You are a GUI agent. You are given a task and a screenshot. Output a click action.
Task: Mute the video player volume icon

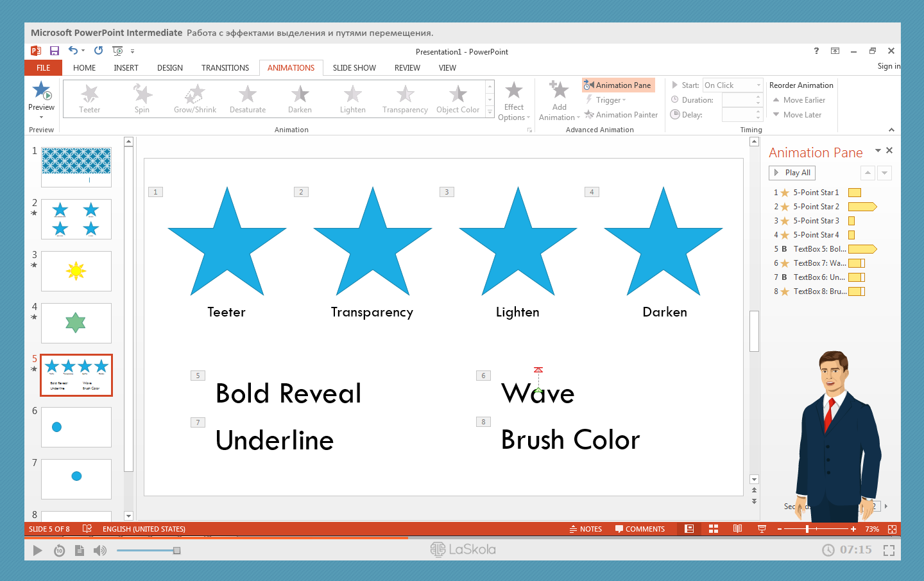[x=100, y=550]
